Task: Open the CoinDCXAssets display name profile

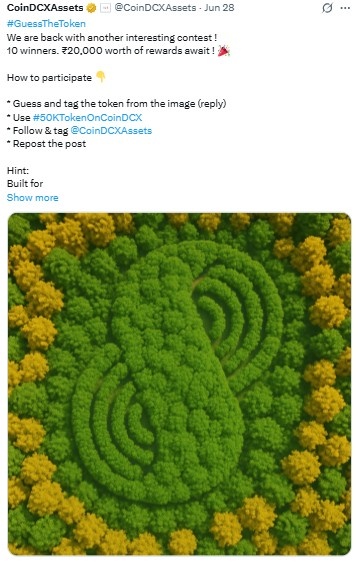Action: tap(45, 8)
